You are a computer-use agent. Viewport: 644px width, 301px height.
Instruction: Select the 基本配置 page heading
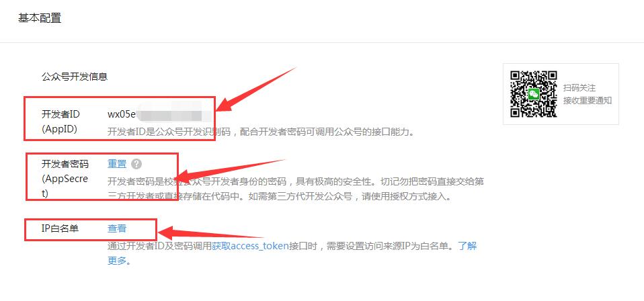[40, 19]
